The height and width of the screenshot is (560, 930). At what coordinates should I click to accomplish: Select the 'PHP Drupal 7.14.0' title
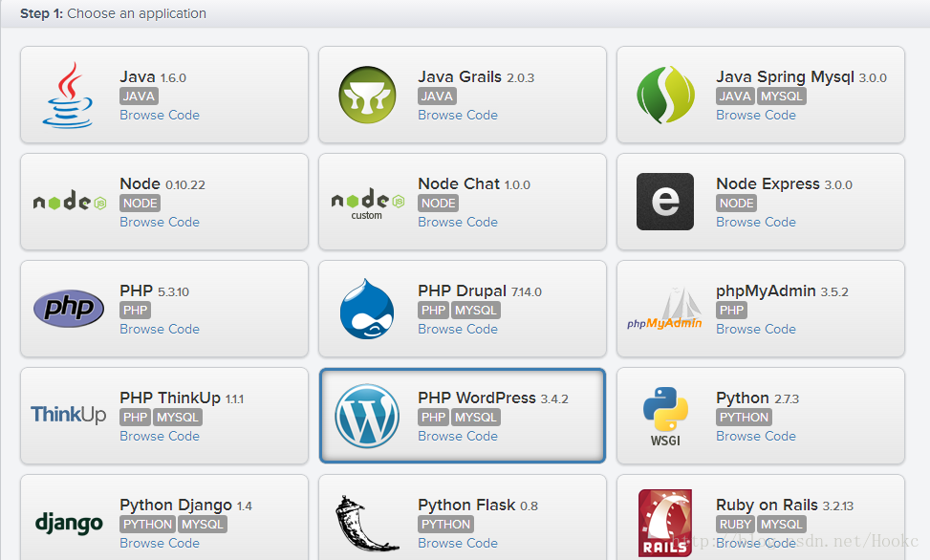(480, 291)
